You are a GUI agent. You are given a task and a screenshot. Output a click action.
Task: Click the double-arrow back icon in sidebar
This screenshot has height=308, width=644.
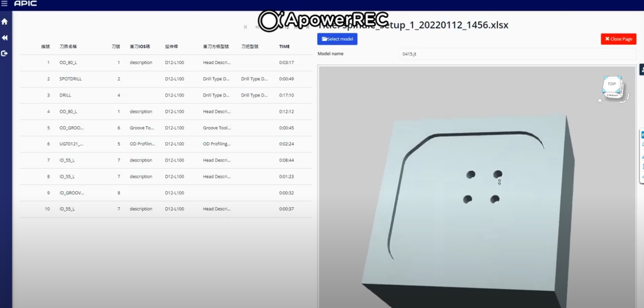click(x=4, y=38)
